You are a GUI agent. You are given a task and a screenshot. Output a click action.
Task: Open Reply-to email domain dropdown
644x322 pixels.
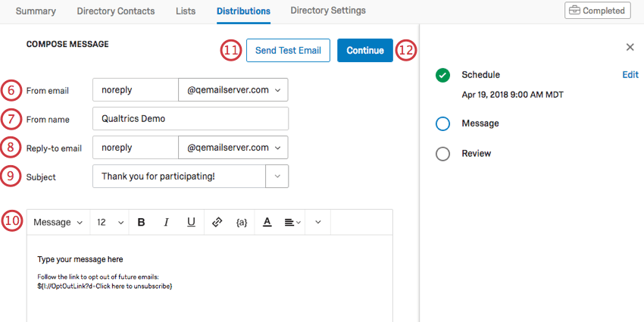click(233, 147)
